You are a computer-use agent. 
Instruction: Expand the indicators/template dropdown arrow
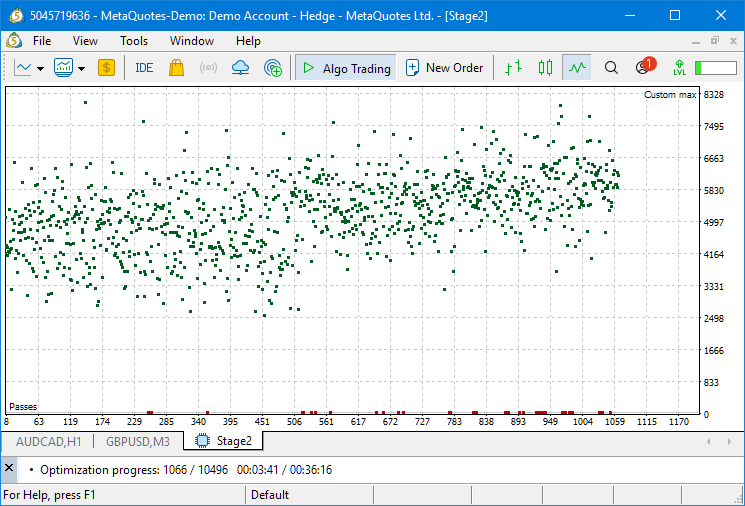[81, 69]
